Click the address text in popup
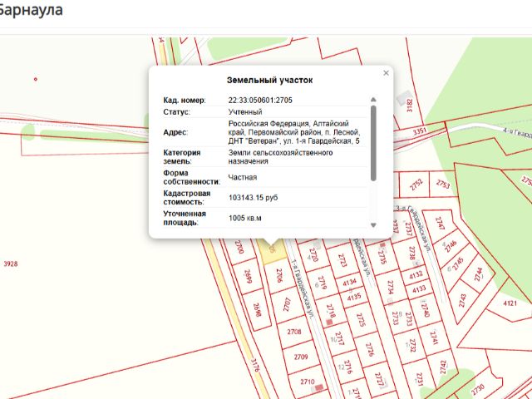Viewport: 532px width, 399px height. (x=294, y=132)
